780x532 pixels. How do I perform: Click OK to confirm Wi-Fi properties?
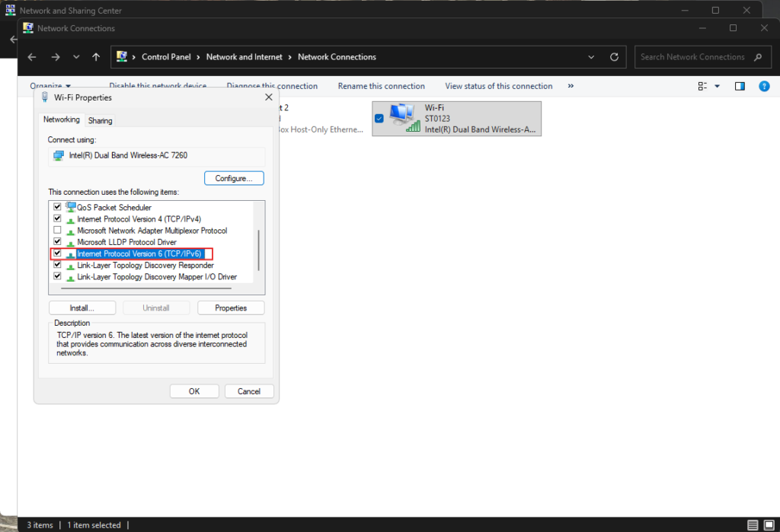coord(194,390)
